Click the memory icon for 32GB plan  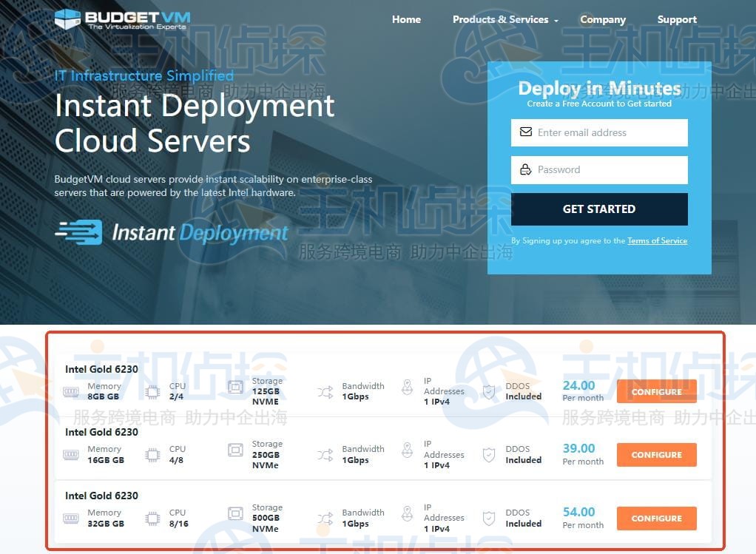[x=71, y=518]
